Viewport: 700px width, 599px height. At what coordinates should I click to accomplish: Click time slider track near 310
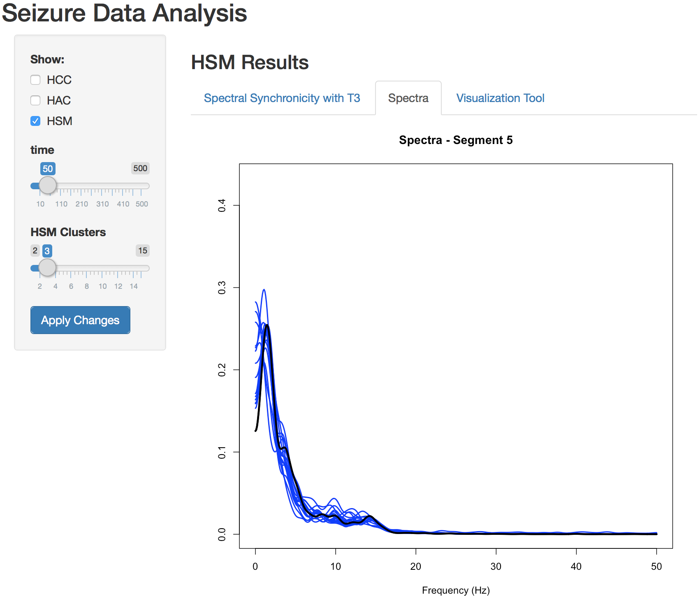pyautogui.click(x=102, y=186)
